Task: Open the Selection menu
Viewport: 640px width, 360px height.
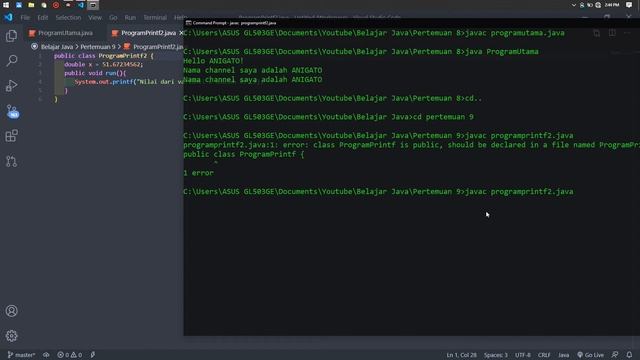Action: 68,18
